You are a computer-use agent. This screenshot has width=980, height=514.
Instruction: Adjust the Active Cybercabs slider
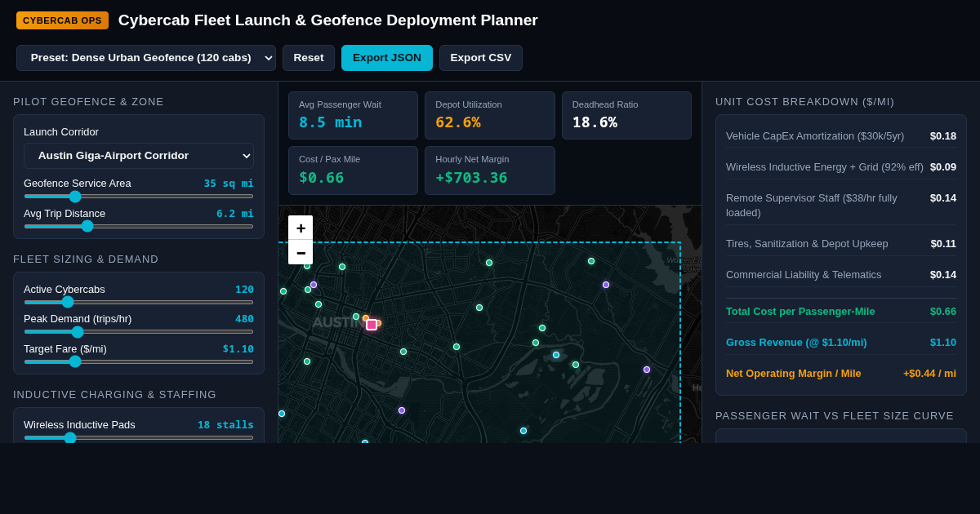(x=139, y=302)
